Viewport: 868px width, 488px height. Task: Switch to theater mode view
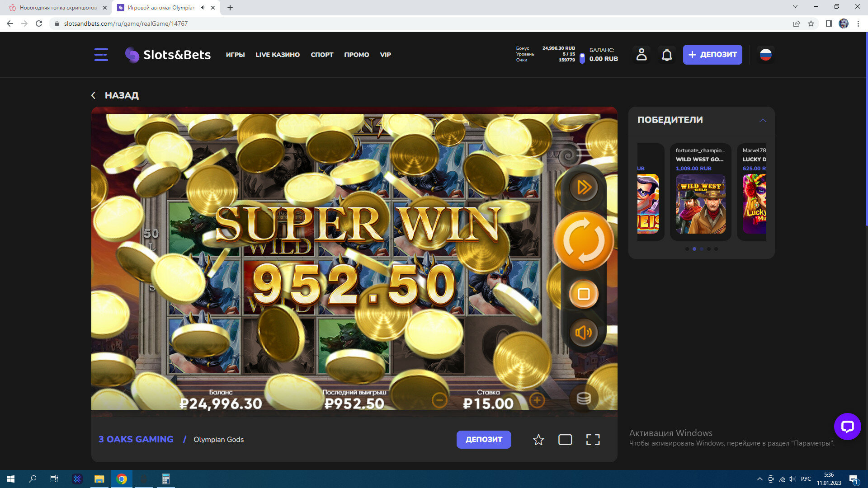(565, 440)
